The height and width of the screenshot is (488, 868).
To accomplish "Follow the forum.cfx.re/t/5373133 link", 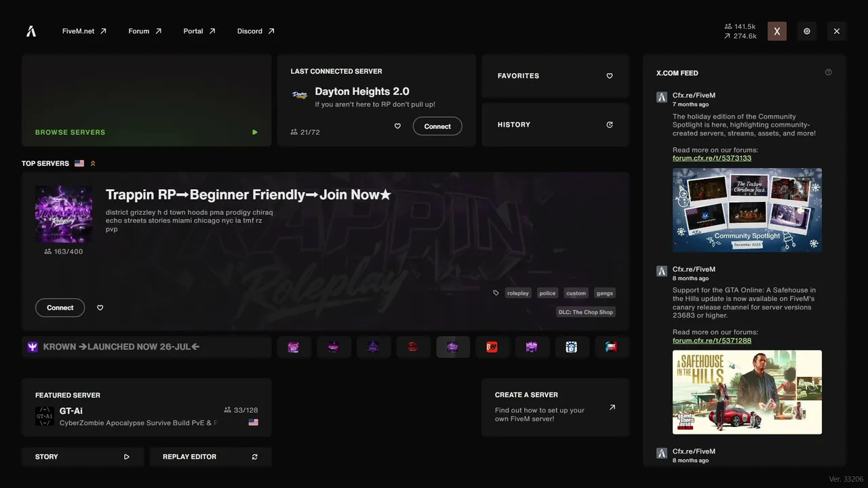I will point(712,158).
